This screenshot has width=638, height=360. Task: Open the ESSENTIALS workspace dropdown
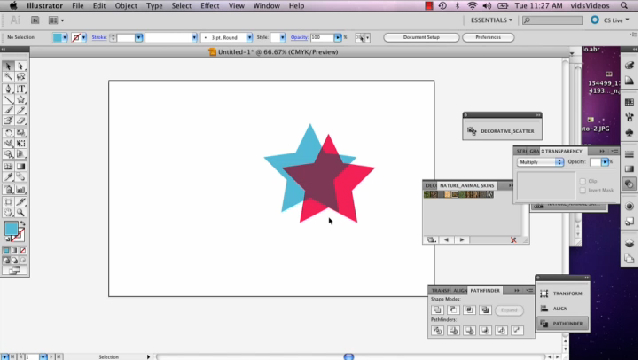[x=492, y=20]
